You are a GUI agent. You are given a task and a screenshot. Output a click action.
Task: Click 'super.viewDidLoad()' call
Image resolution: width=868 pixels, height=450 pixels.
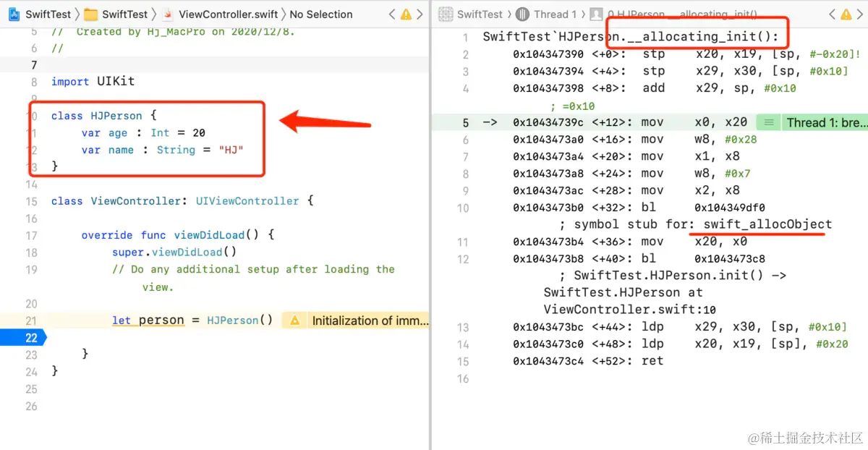click(x=174, y=252)
